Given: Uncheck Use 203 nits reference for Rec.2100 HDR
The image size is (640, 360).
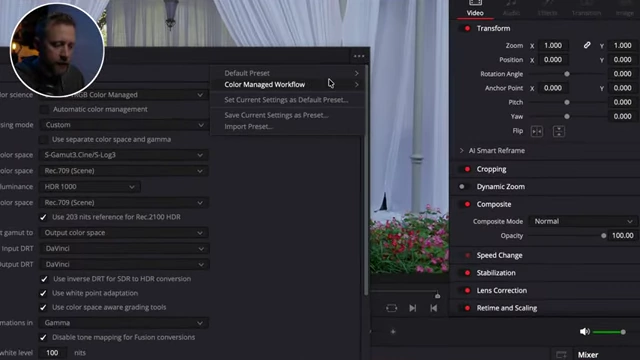Looking at the screenshot, I should tap(43, 217).
